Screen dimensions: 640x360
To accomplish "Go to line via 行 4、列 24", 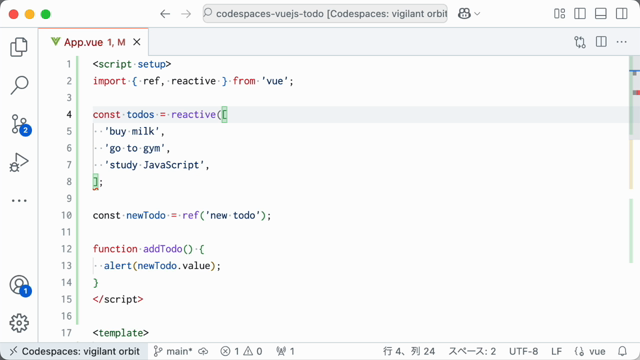I will (x=409, y=351).
